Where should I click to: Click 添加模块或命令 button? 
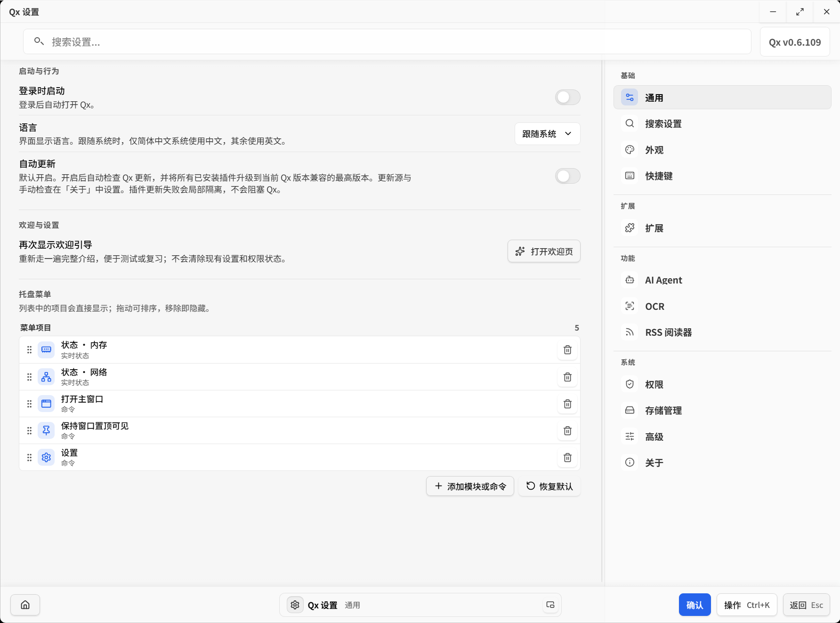coord(470,486)
